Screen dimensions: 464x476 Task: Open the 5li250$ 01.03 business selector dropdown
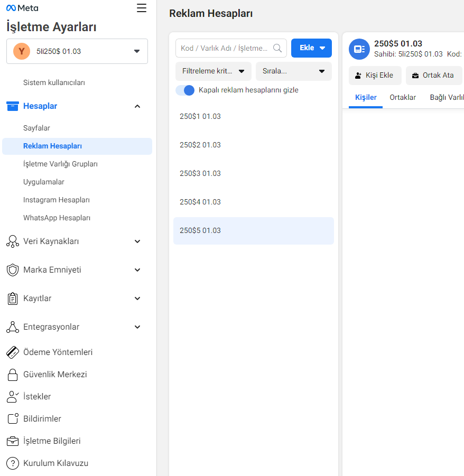tap(77, 51)
